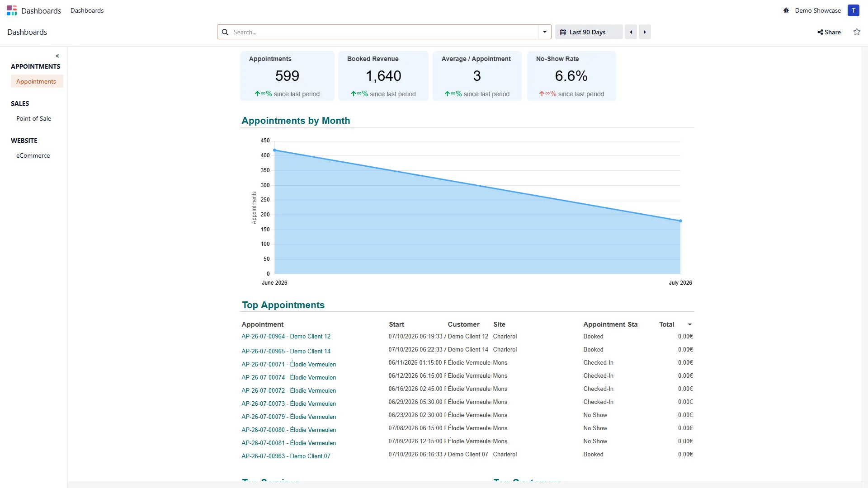Click Charleroi site in Demo Client 14 row
Screen dimensions: 868x488
pyautogui.click(x=505, y=350)
